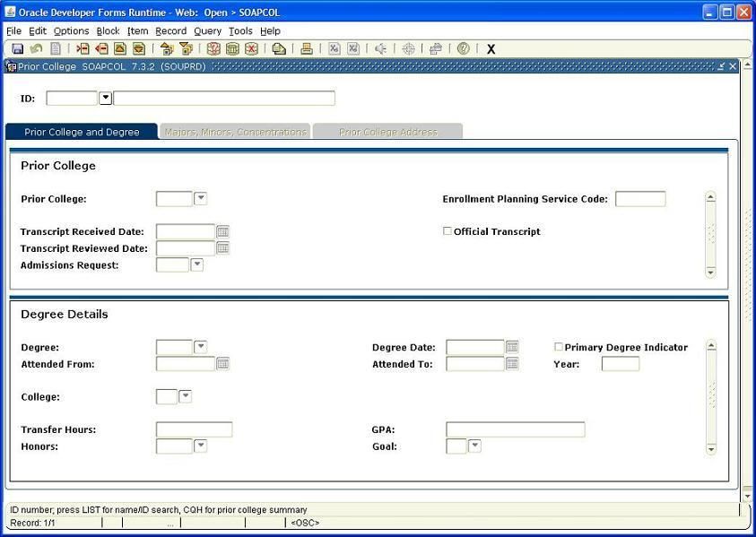Open the View/Send Message toolbar icon
The height and width of the screenshot is (537, 756).
point(279,48)
